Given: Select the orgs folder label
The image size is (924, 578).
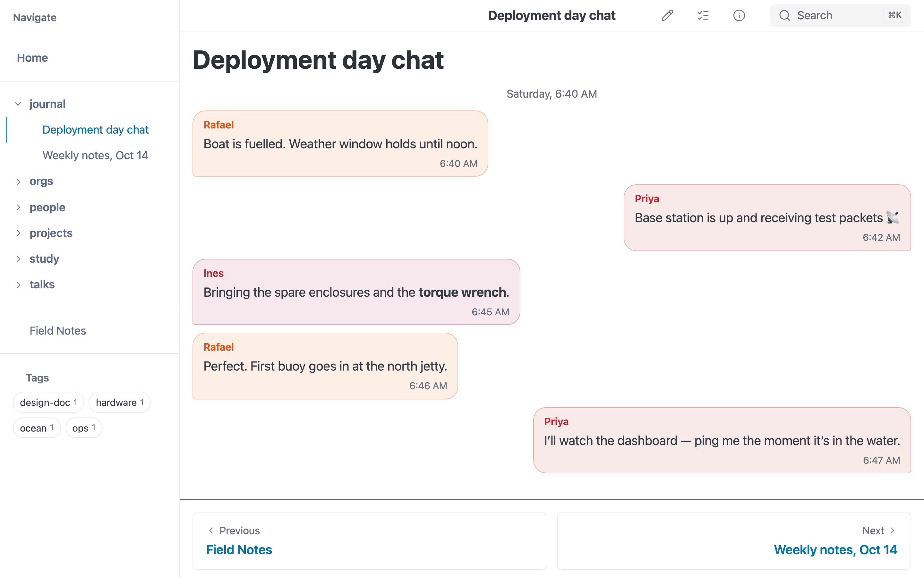Looking at the screenshot, I should pos(41,181).
